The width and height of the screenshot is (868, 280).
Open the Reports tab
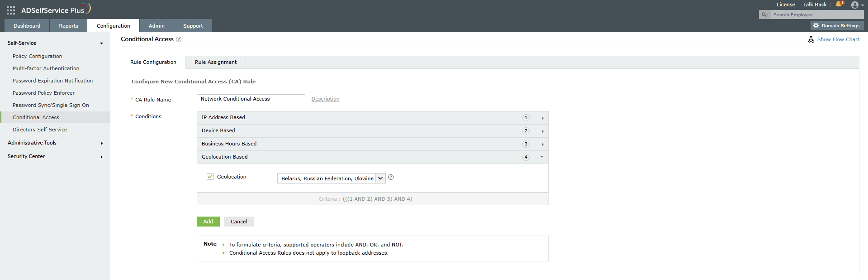click(68, 26)
